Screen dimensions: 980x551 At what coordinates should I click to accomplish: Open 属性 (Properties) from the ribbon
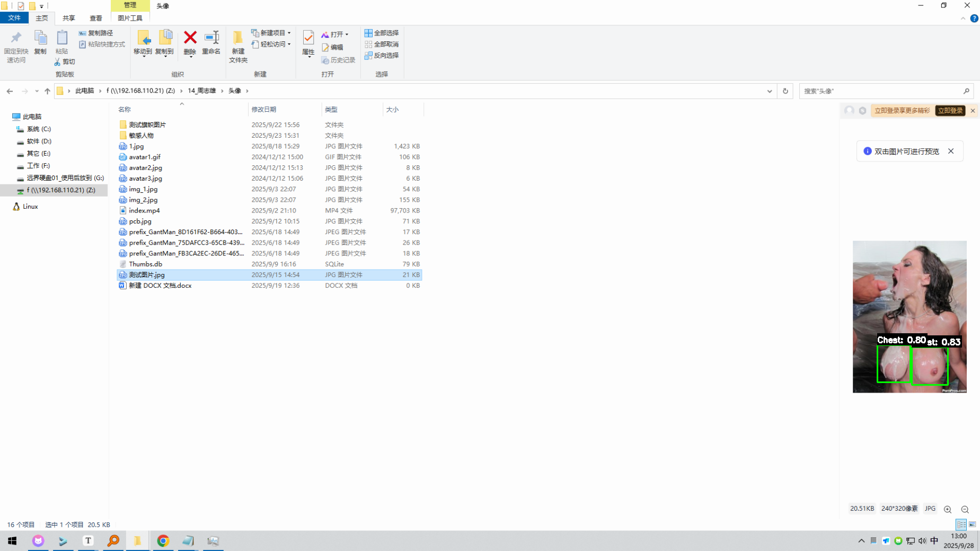tap(308, 38)
